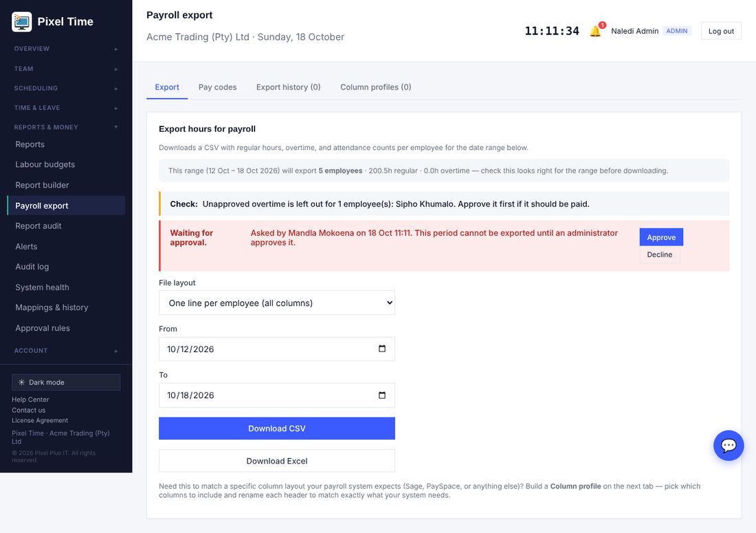The width and height of the screenshot is (756, 533).
Task: Open the Column profiles tab
Action: 375,87
